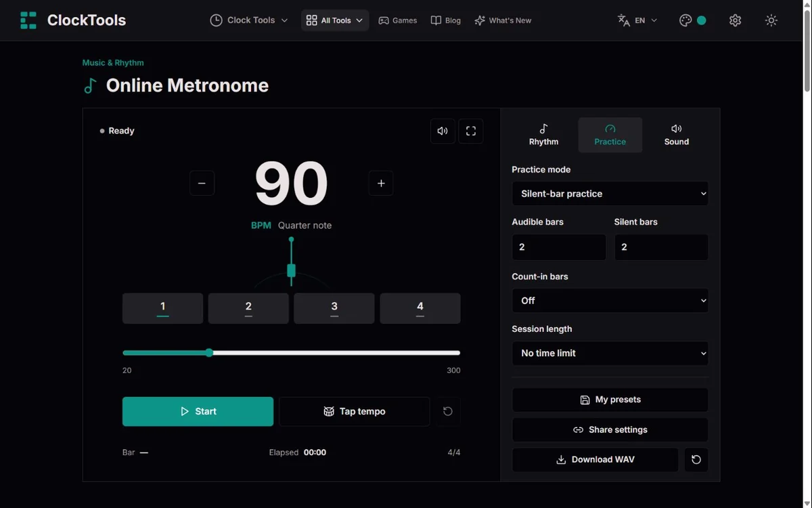
Task: Click the Audible bars input field
Action: tap(559, 247)
